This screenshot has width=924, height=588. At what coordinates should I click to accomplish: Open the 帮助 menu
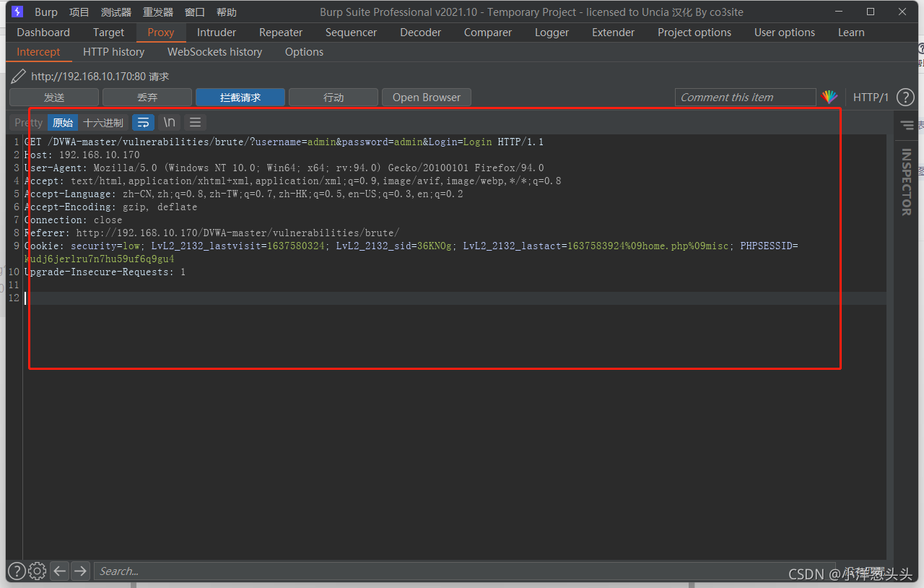coord(227,12)
